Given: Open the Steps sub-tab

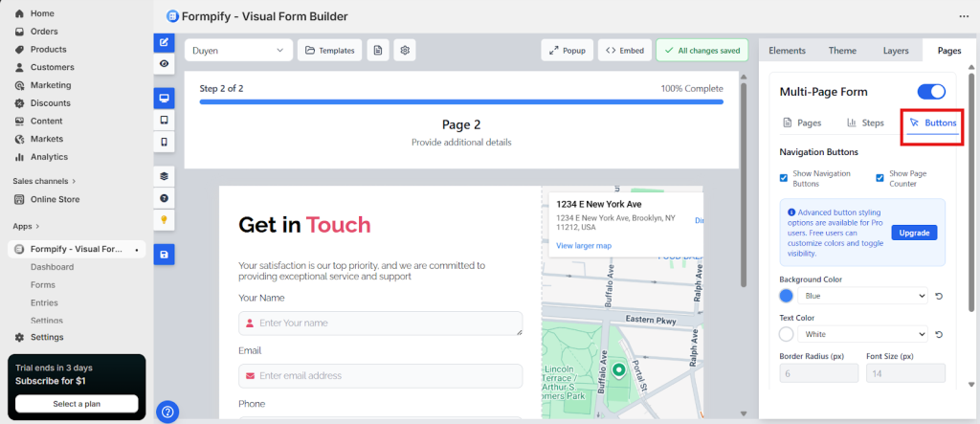Looking at the screenshot, I should pyautogui.click(x=865, y=123).
